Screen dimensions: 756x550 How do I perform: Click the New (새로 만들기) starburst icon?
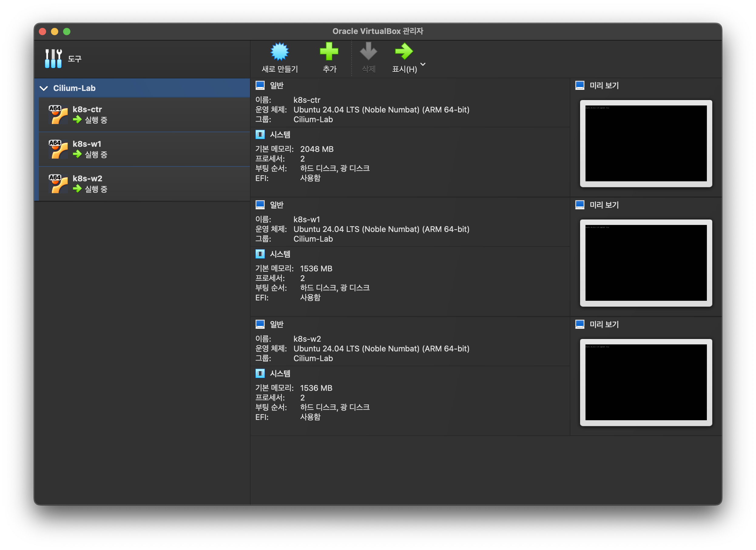[279, 52]
